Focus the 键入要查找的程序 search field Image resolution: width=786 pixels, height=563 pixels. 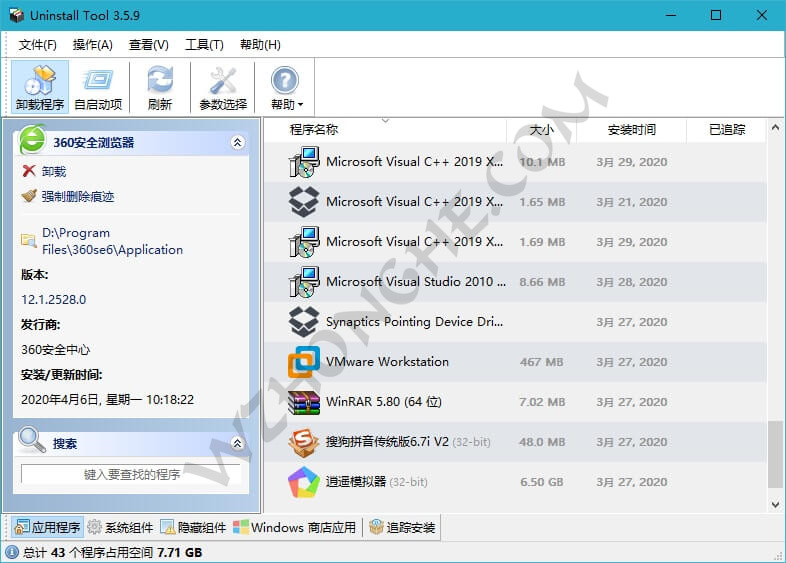point(131,474)
